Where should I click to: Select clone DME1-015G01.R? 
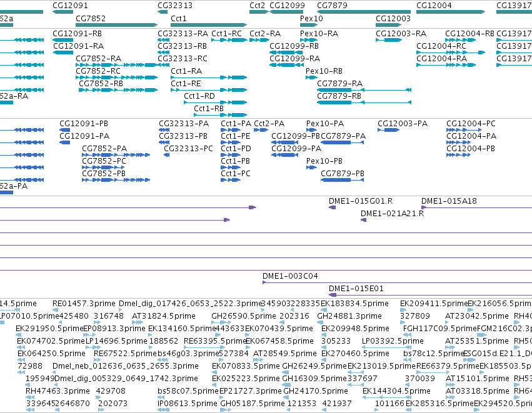[x=361, y=201]
